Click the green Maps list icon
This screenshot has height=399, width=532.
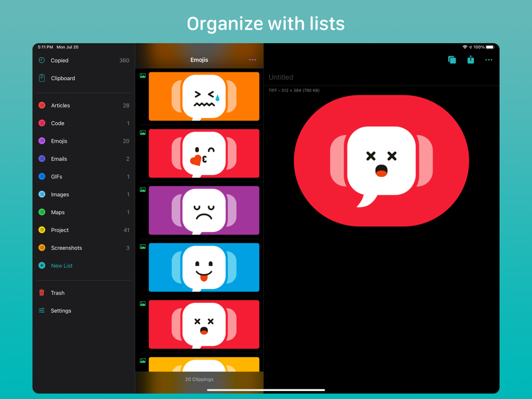pyautogui.click(x=41, y=212)
